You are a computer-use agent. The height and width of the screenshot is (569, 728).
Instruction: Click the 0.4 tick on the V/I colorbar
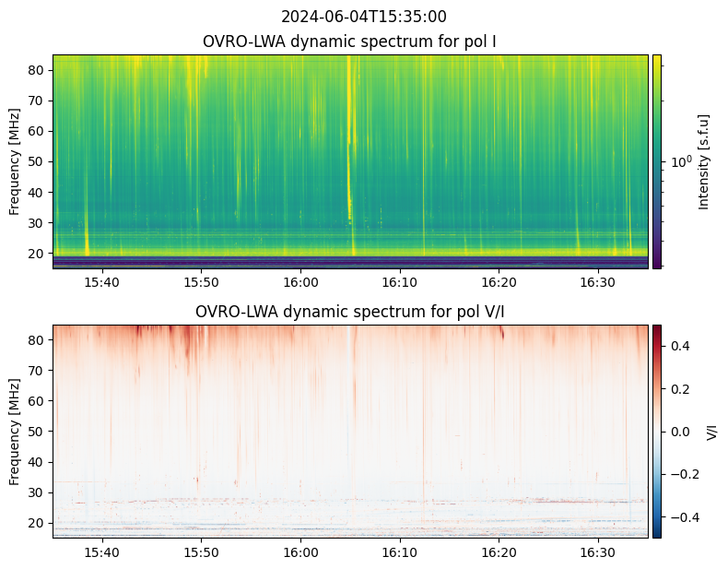click(x=678, y=345)
